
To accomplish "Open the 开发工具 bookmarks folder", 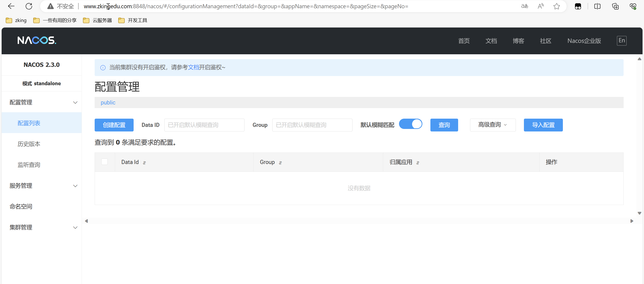I will click(132, 20).
